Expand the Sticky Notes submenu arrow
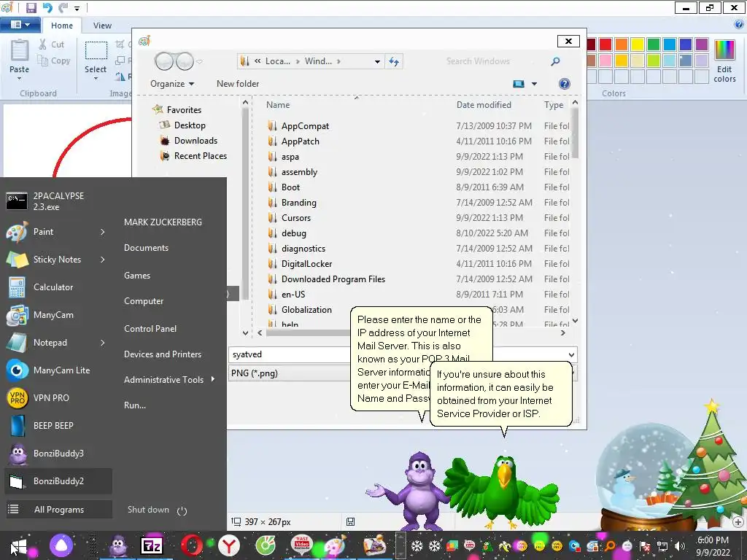This screenshot has width=747, height=560. [102, 260]
